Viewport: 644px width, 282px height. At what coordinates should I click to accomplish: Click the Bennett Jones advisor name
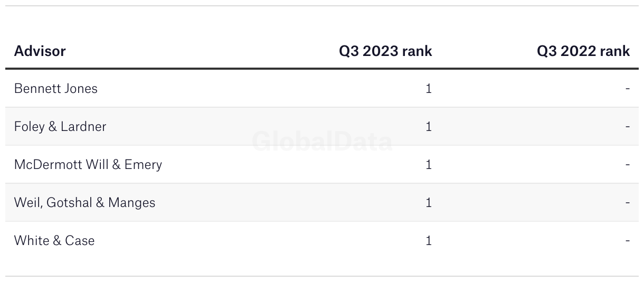click(x=56, y=88)
